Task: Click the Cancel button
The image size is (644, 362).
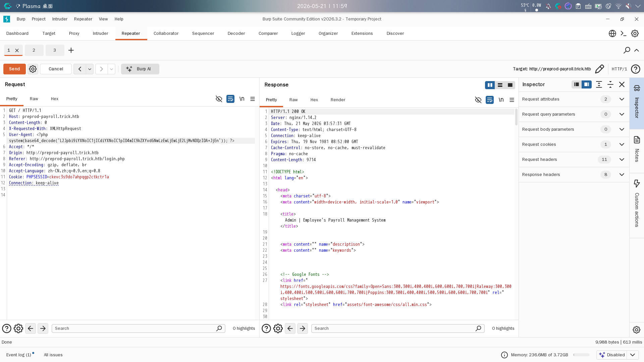Action: [56, 69]
